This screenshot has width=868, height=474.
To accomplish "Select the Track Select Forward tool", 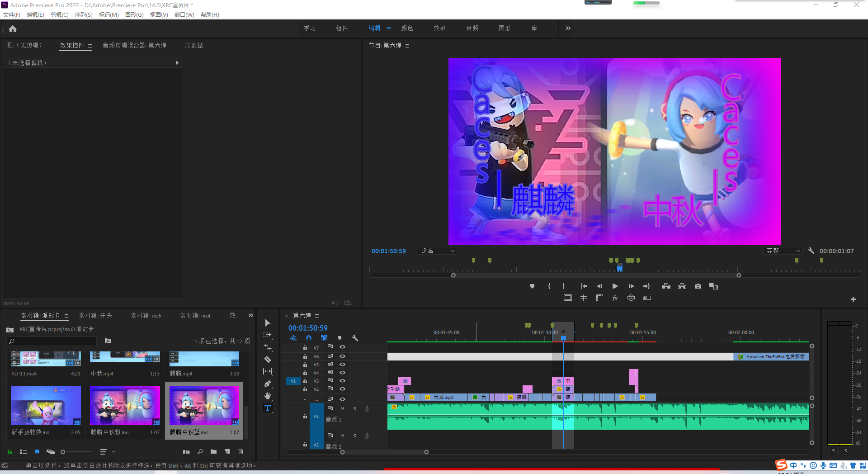I will pos(268,335).
